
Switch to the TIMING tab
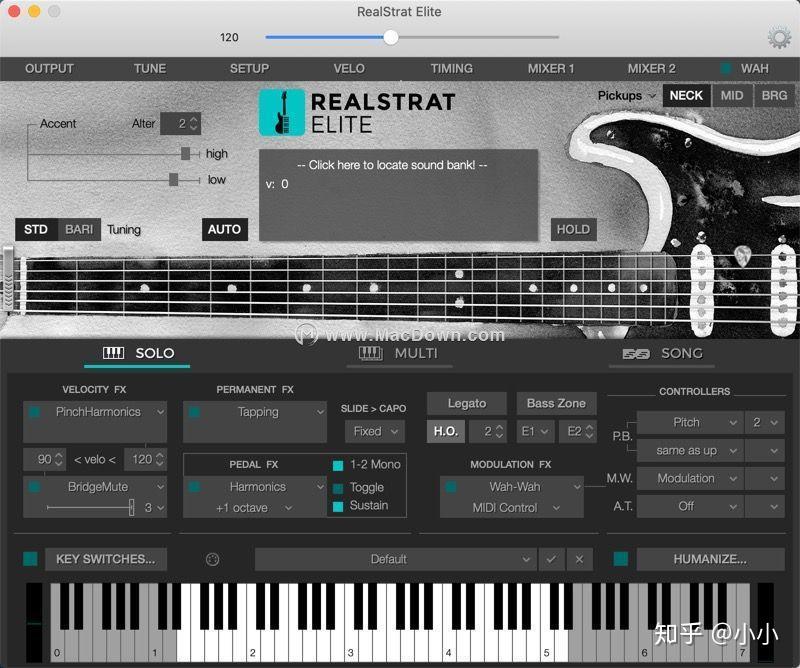click(x=451, y=69)
